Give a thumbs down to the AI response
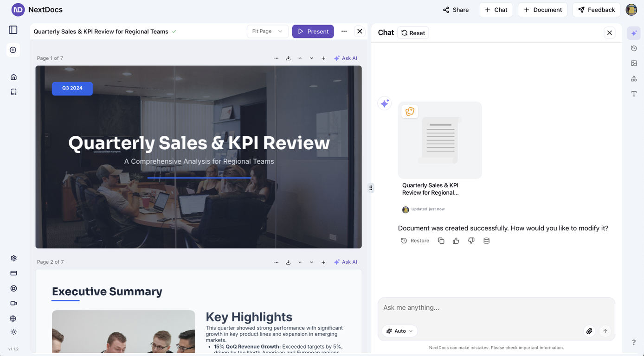Screen dimensions: 644x356 471,240
